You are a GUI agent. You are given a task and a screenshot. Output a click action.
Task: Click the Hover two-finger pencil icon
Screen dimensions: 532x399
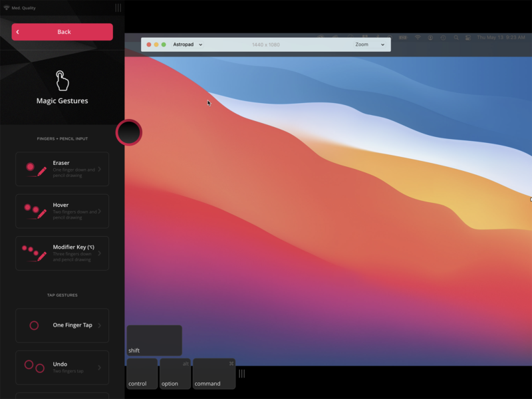pyautogui.click(x=35, y=211)
